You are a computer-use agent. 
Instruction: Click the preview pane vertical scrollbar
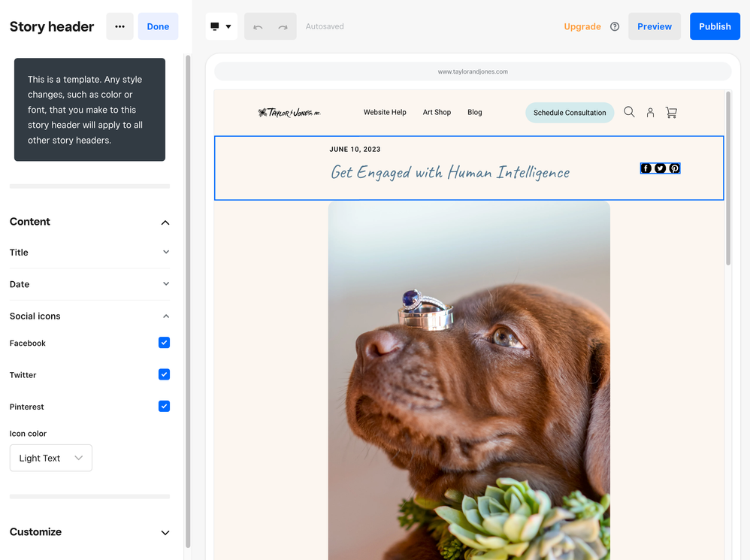click(x=728, y=178)
